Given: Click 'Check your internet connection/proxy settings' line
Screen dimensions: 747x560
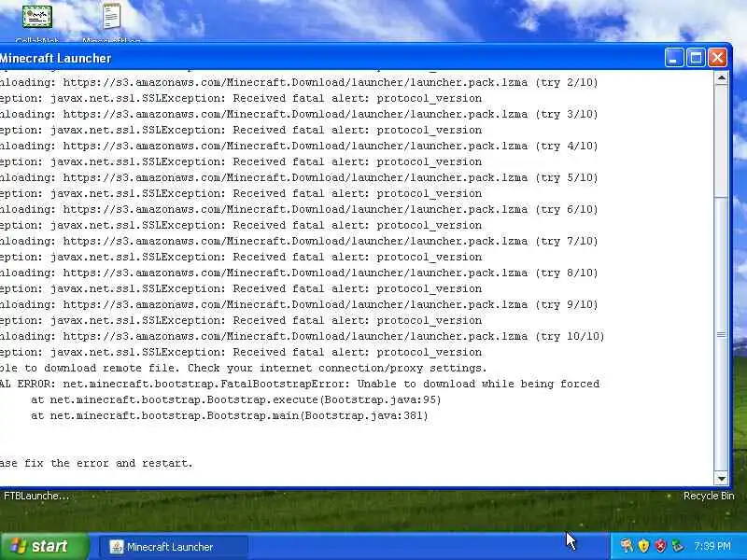Looking at the screenshot, I should (244, 368).
